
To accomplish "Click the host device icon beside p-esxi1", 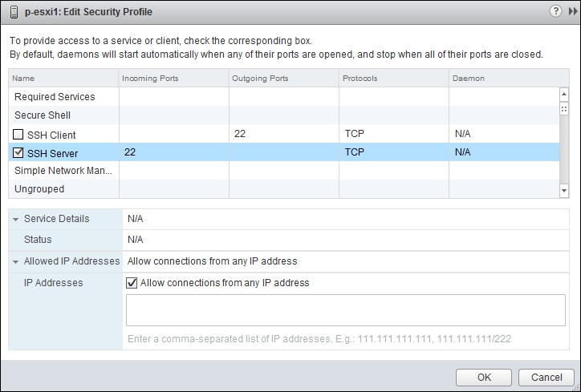I will click(x=14, y=12).
